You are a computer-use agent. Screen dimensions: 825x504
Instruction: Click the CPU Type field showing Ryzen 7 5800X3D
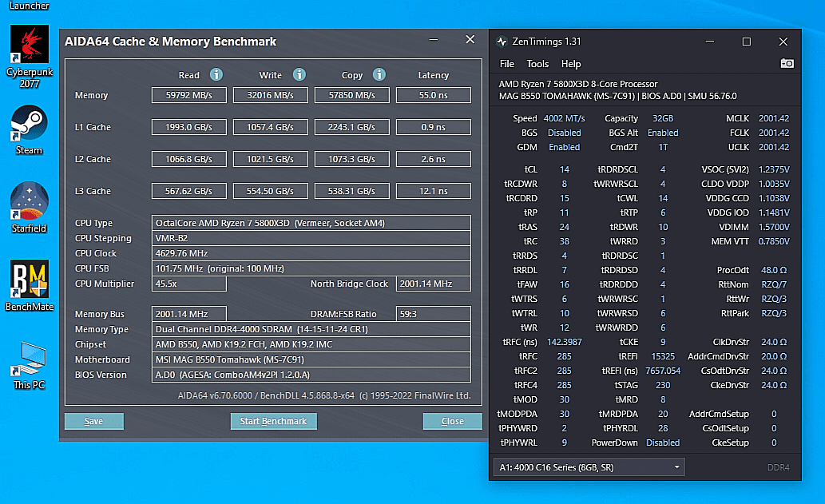coord(311,223)
